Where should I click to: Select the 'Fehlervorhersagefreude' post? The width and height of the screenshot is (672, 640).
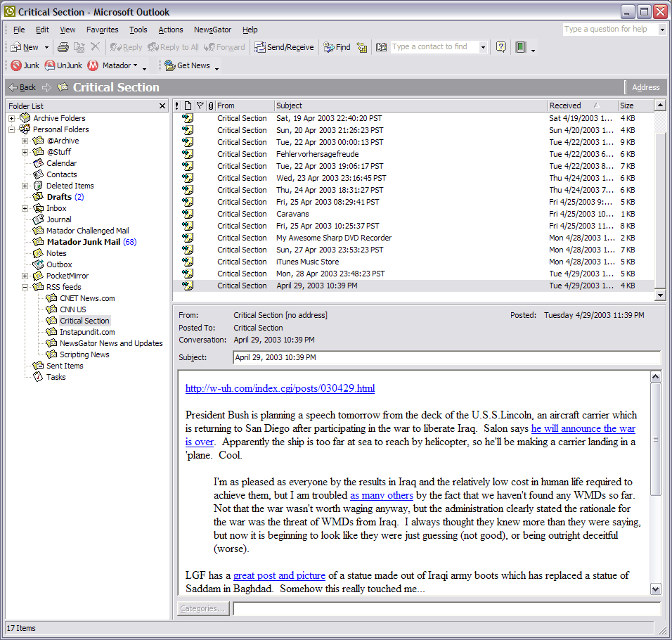[x=413, y=154]
